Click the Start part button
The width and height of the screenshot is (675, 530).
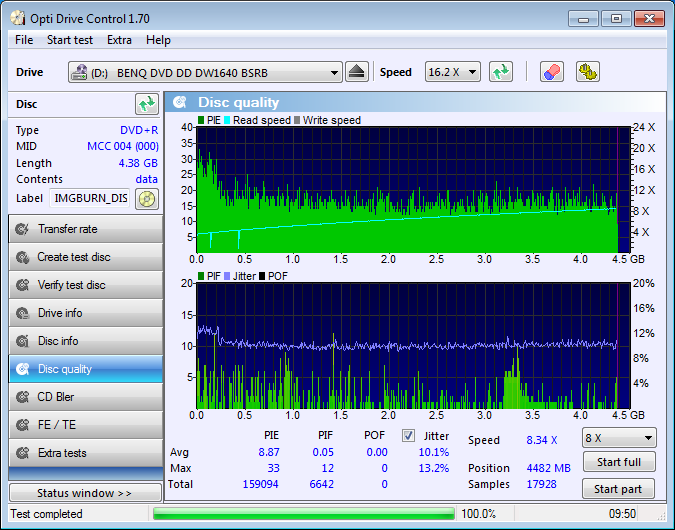[x=618, y=489]
